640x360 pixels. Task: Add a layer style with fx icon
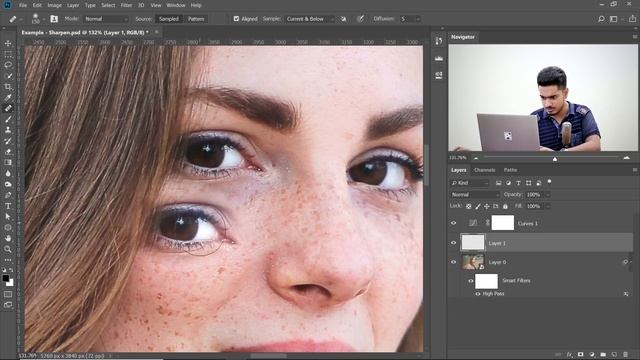click(x=569, y=355)
